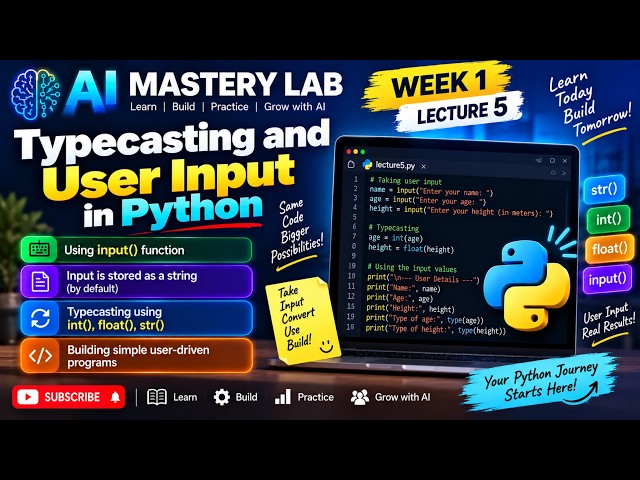Click the green window dot on editor
The height and width of the screenshot is (480, 640).
point(362,151)
